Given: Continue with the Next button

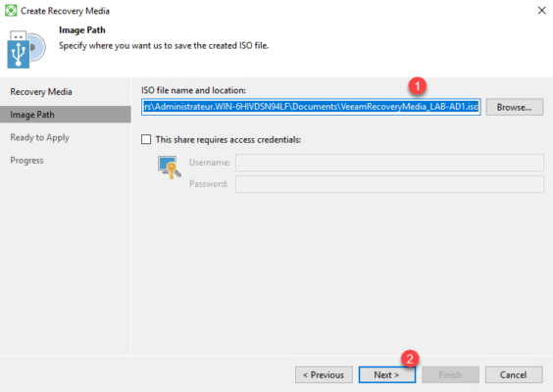Looking at the screenshot, I should [387, 374].
